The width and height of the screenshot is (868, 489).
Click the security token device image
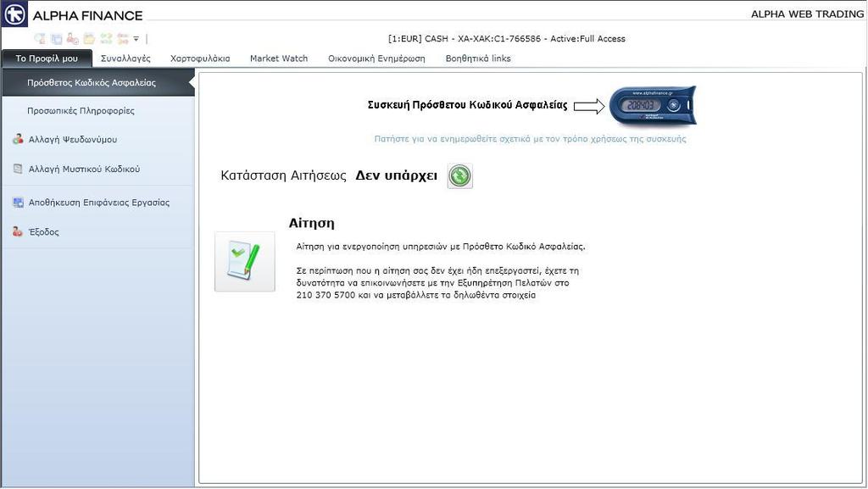tap(652, 105)
